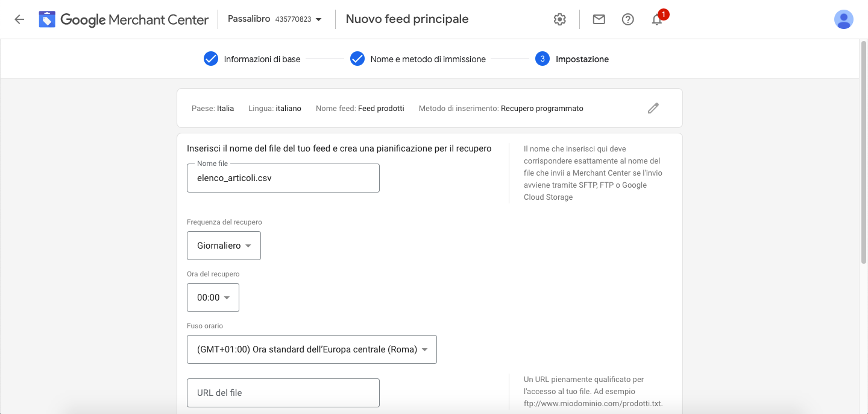Viewport: 868px width, 414px height.
Task: Open the Frequenza del recupero dropdown
Action: click(x=224, y=246)
